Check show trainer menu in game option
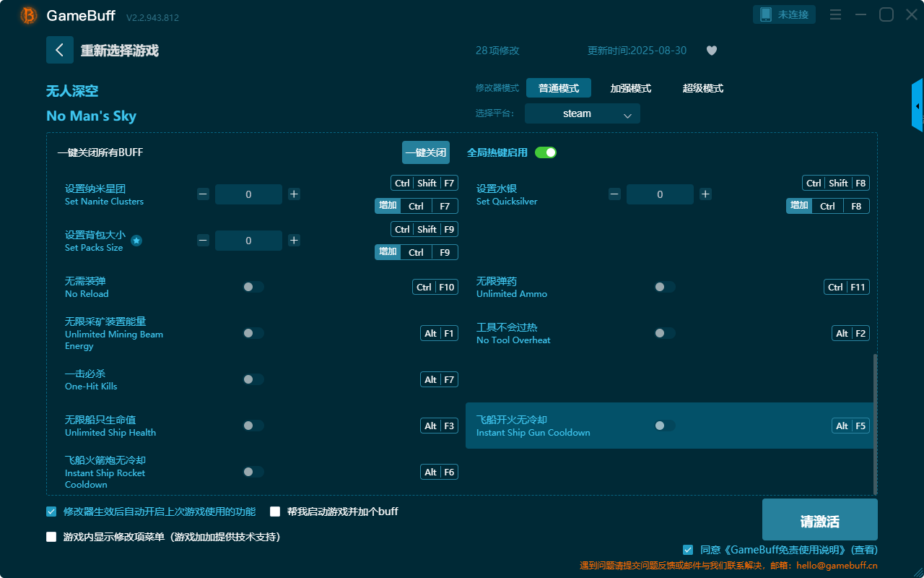 point(51,537)
